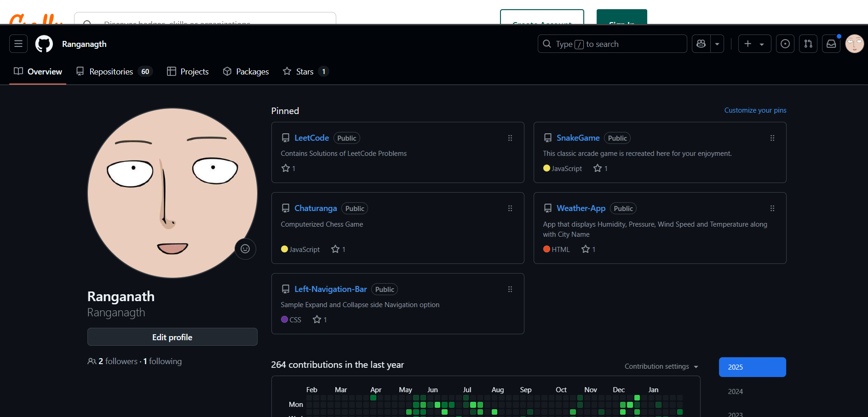The height and width of the screenshot is (417, 868).
Task: Click the star count on Chaturanga
Action: point(338,249)
